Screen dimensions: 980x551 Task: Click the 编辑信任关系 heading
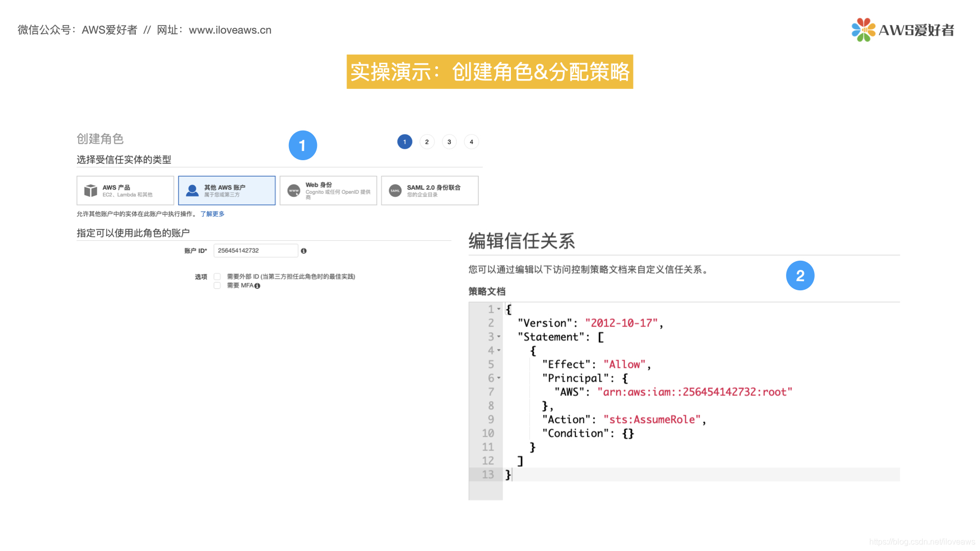click(522, 241)
